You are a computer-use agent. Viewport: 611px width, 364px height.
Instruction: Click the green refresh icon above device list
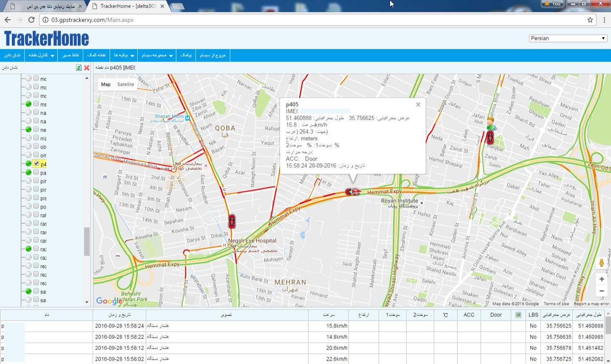79,68
